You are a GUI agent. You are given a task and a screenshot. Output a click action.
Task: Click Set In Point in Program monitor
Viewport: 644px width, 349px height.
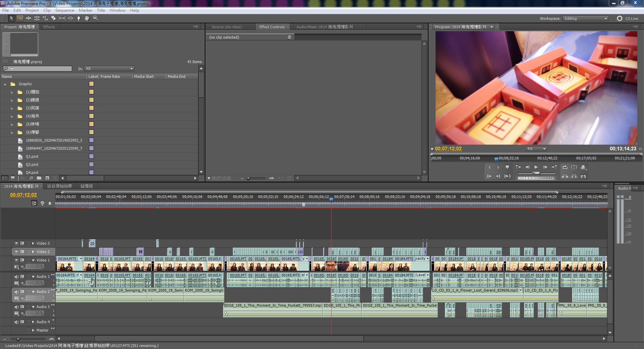point(489,167)
